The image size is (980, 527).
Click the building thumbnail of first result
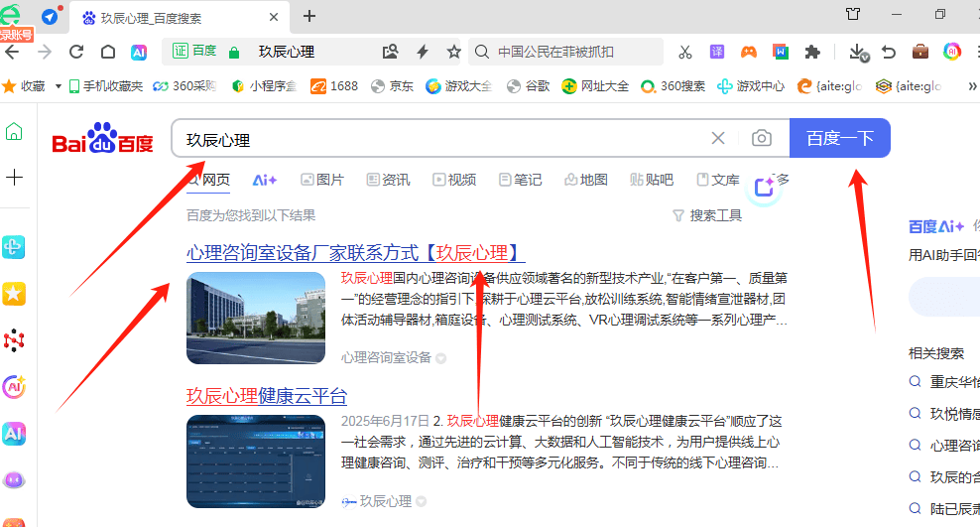coord(256,318)
